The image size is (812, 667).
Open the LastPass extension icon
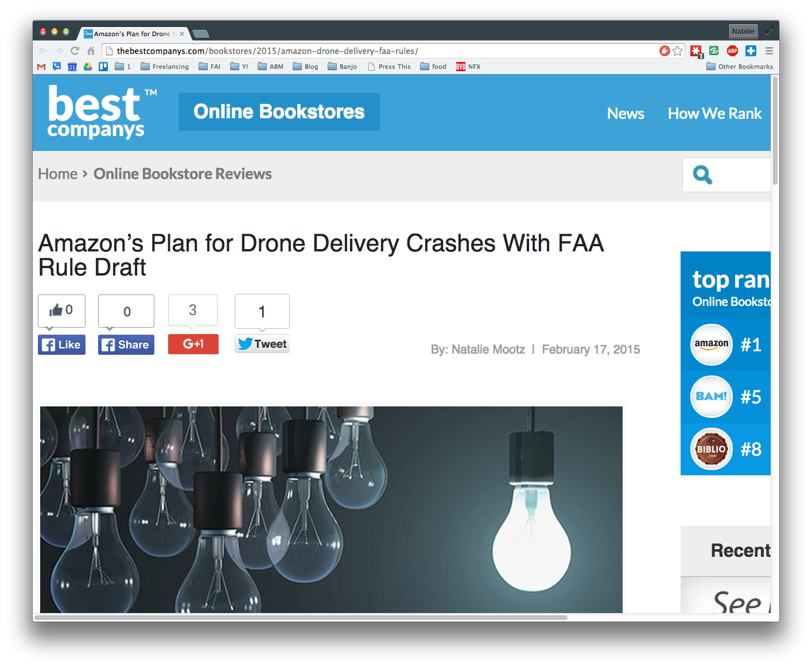tap(697, 52)
